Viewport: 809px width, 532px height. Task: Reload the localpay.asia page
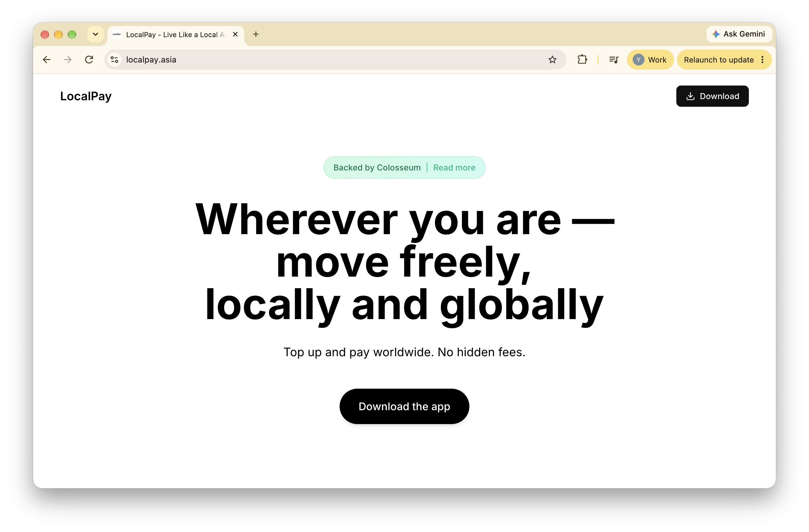(89, 60)
